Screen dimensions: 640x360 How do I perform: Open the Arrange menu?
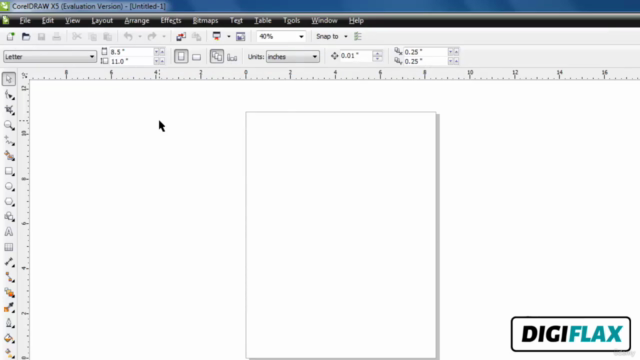[137, 20]
